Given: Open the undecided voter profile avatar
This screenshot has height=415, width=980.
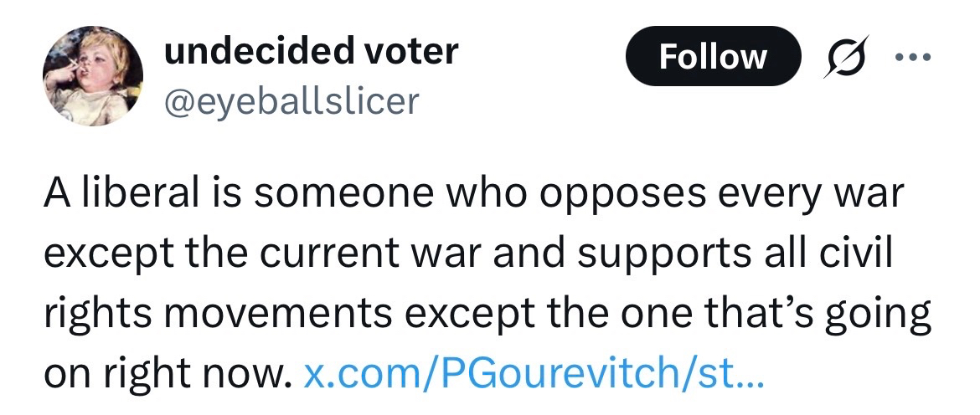Looking at the screenshot, I should [92, 76].
